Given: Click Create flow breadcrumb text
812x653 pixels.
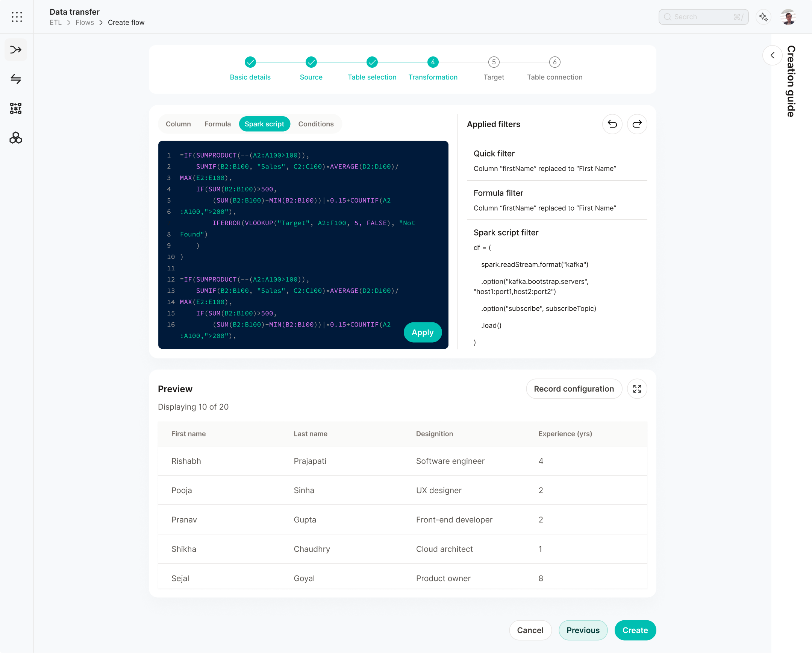Looking at the screenshot, I should point(126,23).
